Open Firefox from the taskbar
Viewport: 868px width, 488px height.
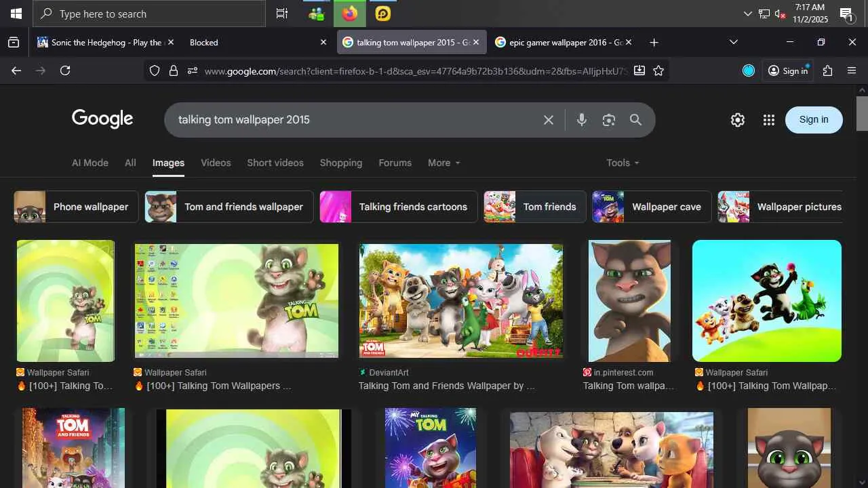point(350,14)
